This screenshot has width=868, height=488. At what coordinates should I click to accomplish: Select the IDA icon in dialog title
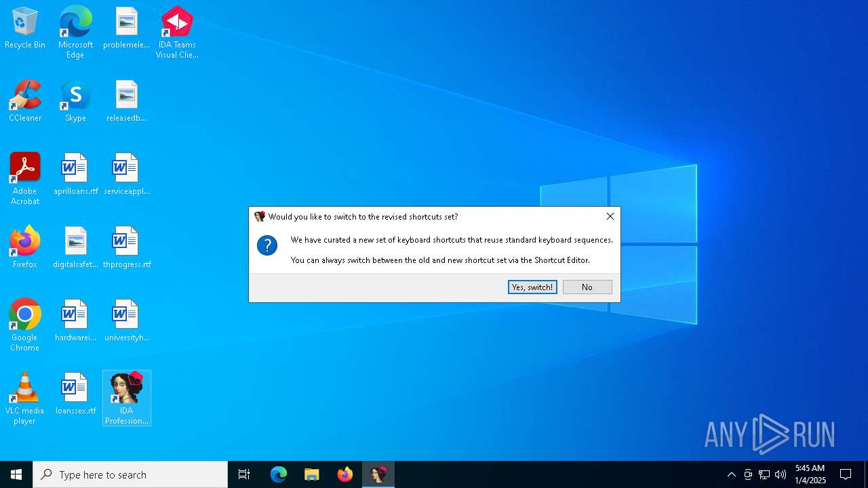pyautogui.click(x=260, y=217)
